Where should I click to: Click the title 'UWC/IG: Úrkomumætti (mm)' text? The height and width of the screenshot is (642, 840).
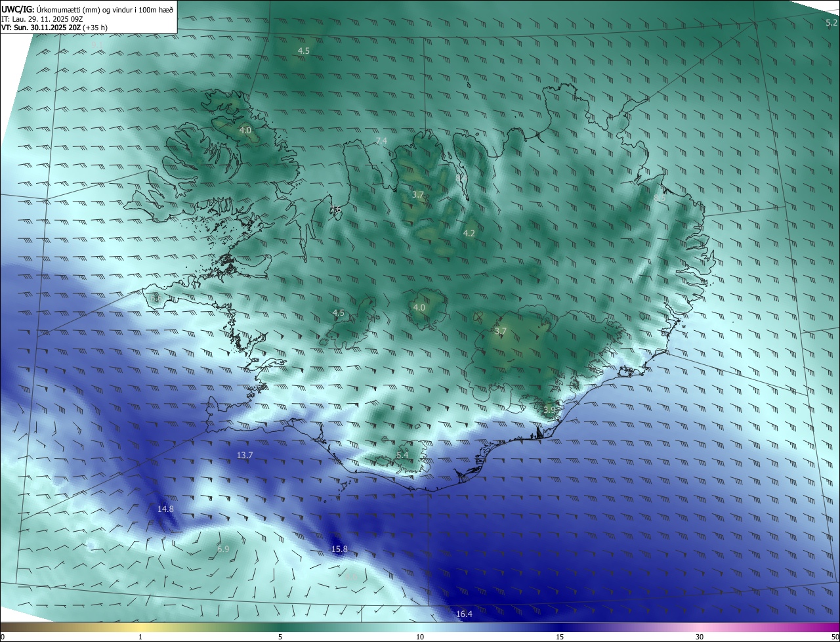[49, 9]
